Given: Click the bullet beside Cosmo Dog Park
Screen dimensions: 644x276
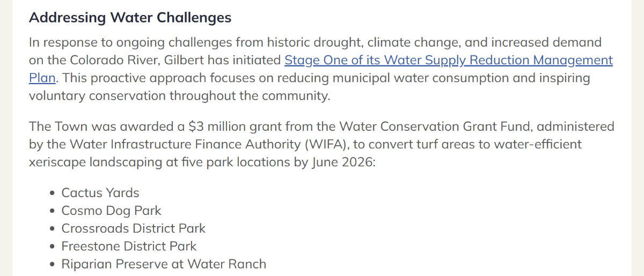Looking at the screenshot, I should coord(52,211).
